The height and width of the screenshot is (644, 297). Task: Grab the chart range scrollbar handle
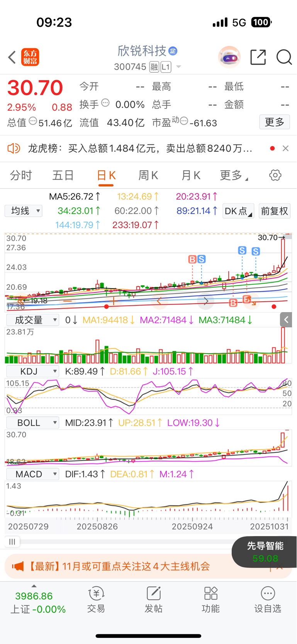click(x=12, y=542)
